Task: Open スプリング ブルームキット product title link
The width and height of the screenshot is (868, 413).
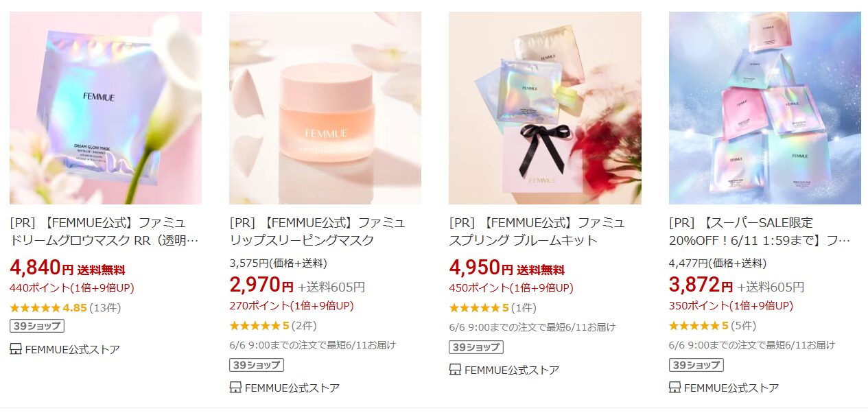Action: 537,231
